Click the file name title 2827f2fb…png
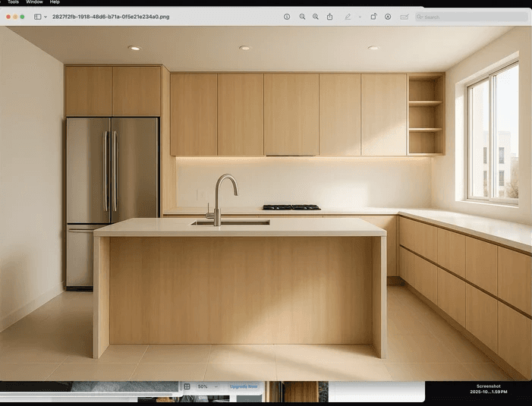The image size is (532, 406). [x=111, y=17]
